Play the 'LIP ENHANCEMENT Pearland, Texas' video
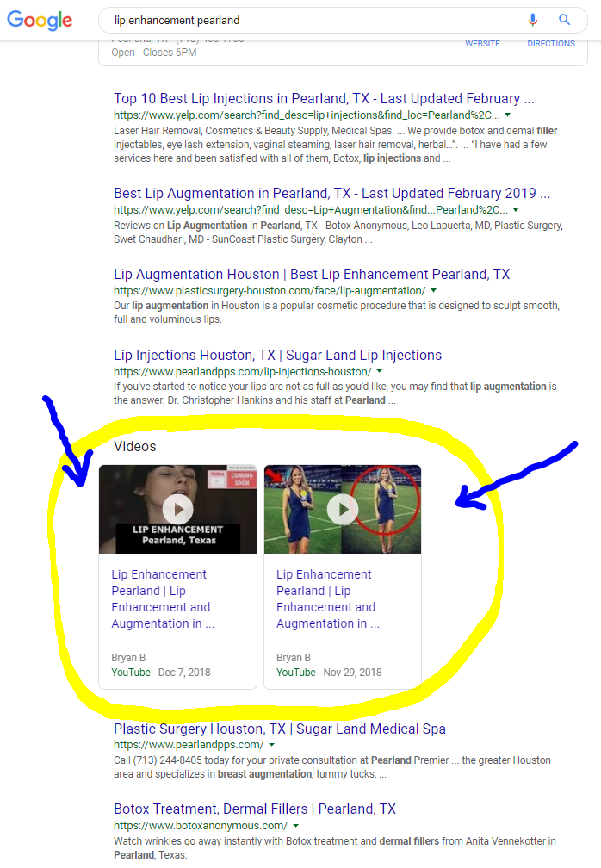This screenshot has width=601, height=868. point(177,509)
